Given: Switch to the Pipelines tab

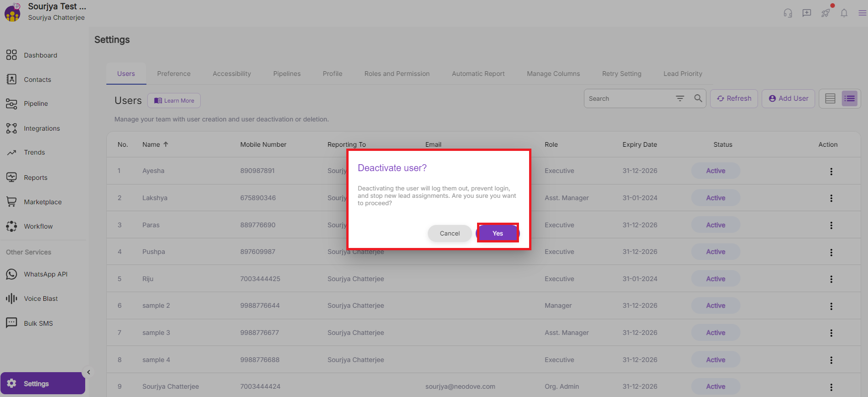Looking at the screenshot, I should pyautogui.click(x=286, y=74).
